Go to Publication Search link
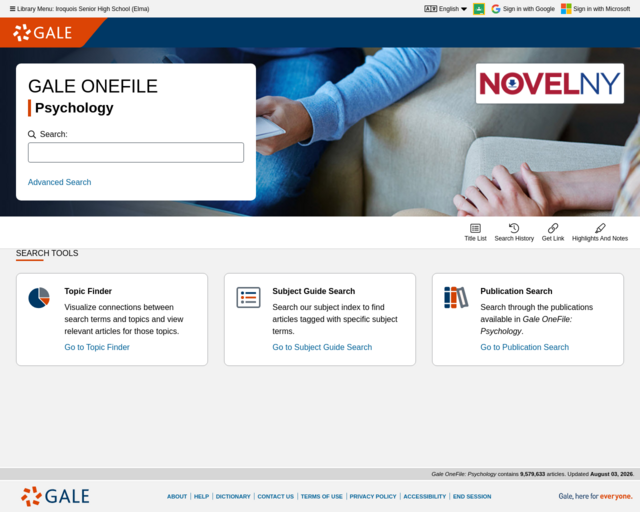Viewport: 640px width, 512px height. (x=524, y=347)
